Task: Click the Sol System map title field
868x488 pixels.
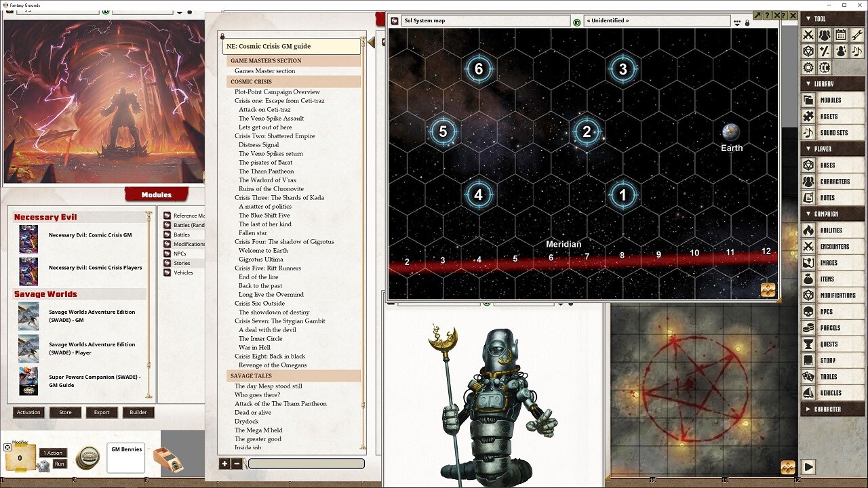Action: 485,20
